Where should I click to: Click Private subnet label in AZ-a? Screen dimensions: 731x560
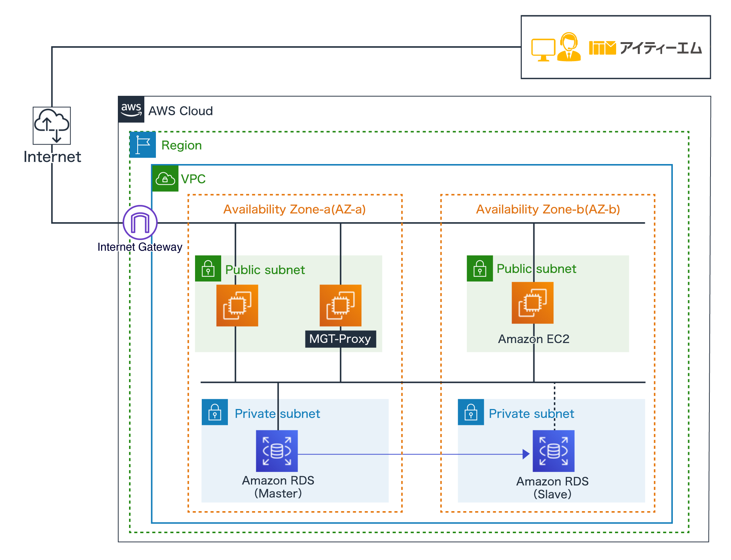coord(277,413)
